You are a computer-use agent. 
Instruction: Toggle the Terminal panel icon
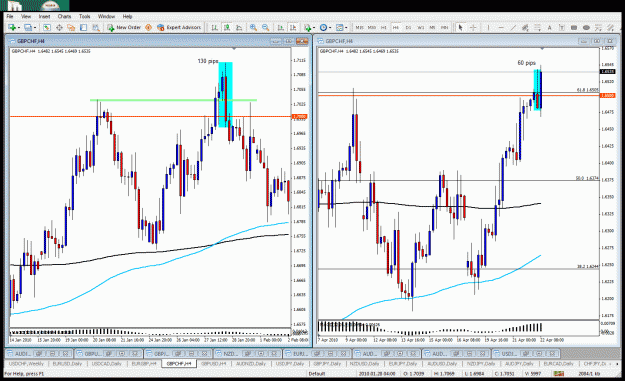pos(83,27)
